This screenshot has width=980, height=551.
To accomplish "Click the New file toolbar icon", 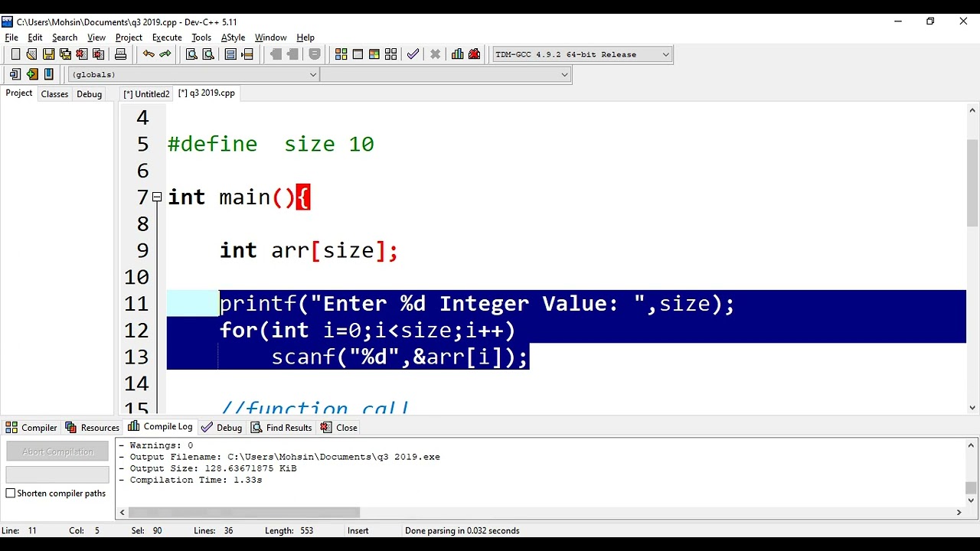I will [15, 54].
